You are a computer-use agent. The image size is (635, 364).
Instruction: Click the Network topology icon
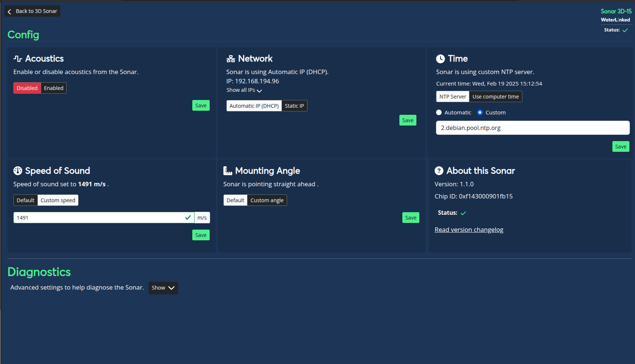tap(231, 59)
